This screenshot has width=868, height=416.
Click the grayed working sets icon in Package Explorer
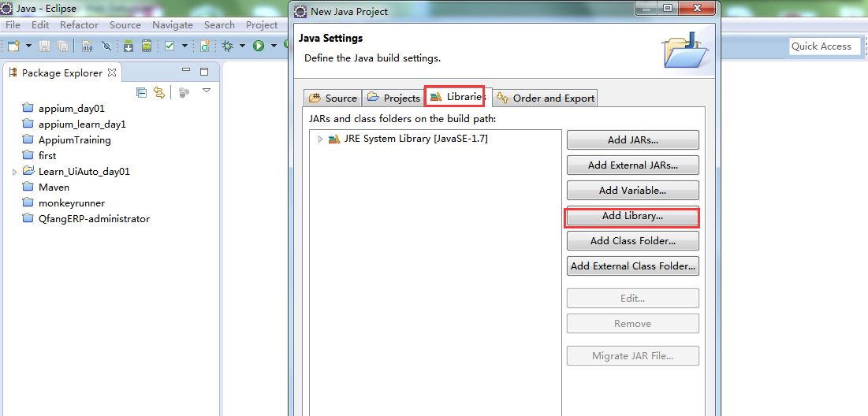184,92
